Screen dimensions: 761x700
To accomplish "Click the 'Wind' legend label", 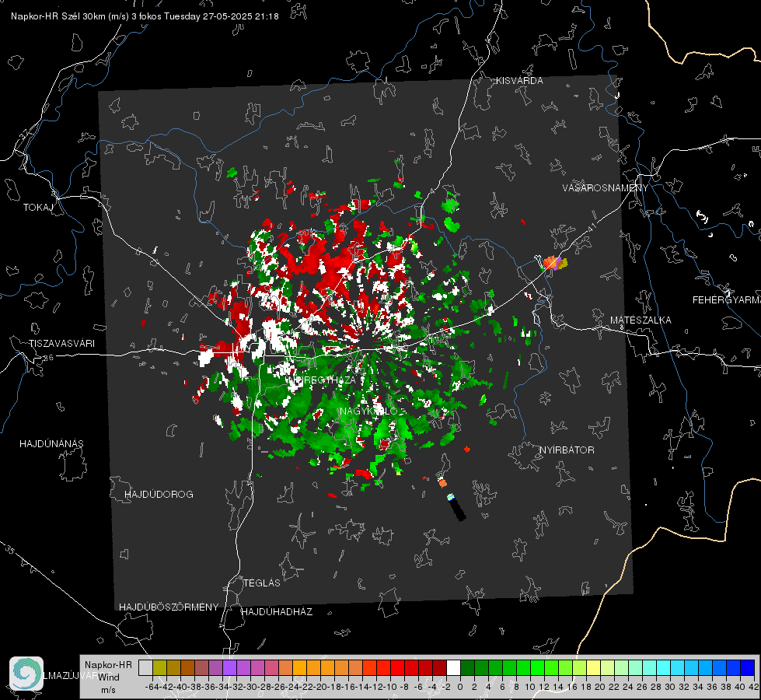I will [x=109, y=677].
